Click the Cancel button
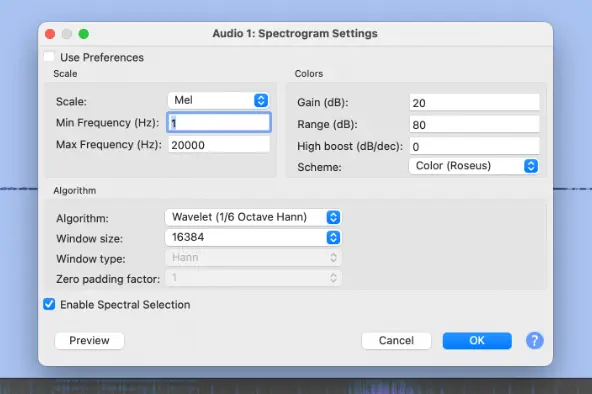592x394 pixels. pyautogui.click(x=396, y=340)
